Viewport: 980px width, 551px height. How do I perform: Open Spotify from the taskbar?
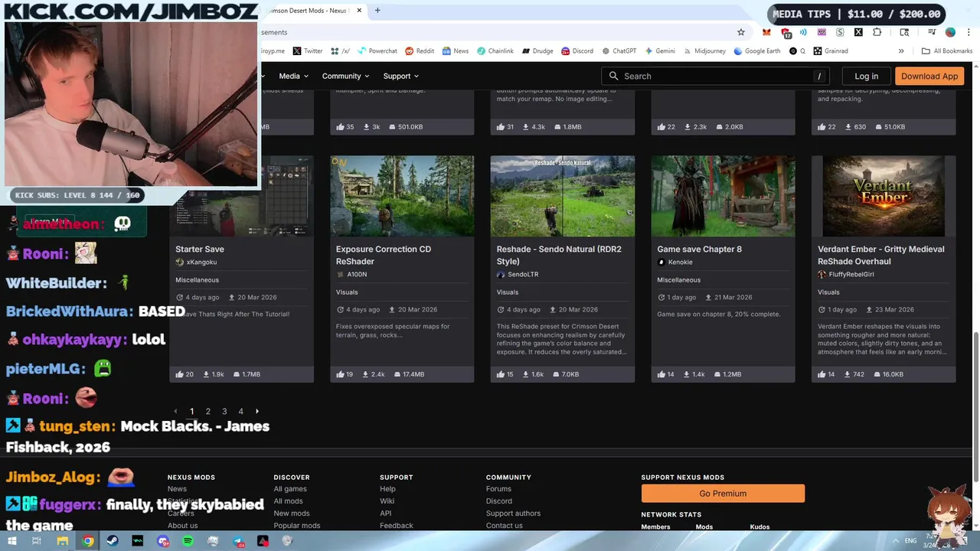188,541
